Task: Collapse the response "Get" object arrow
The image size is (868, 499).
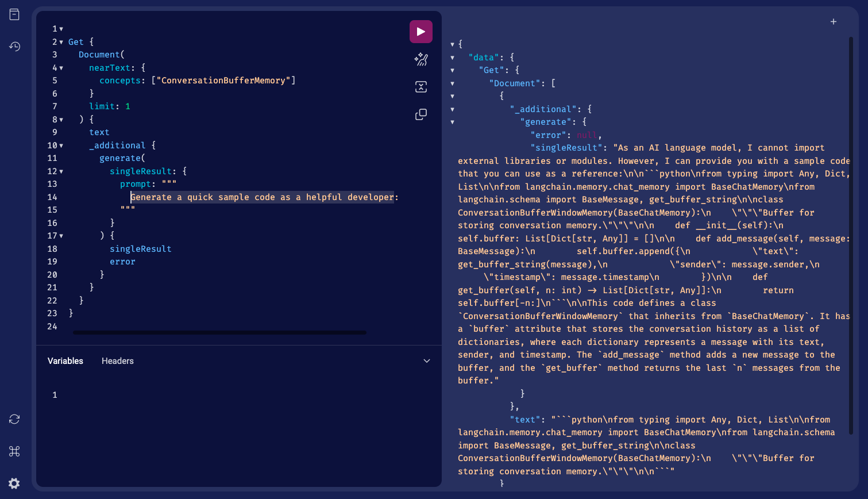Action: click(453, 70)
